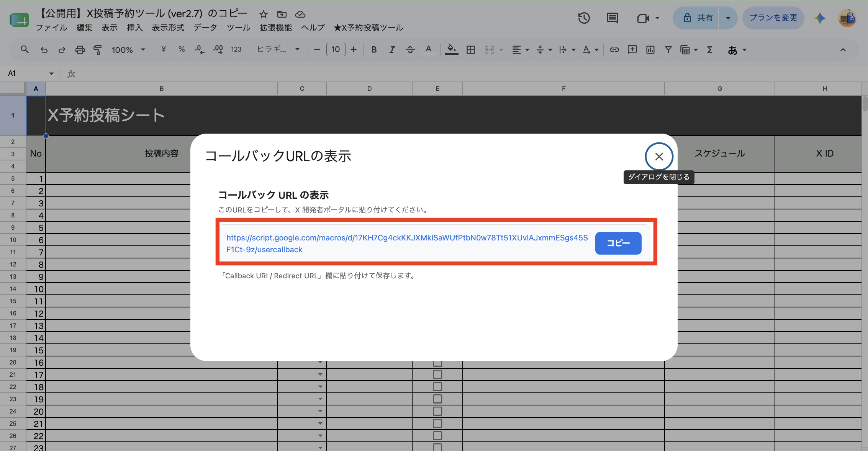Tick the checkbox in row 22

click(437, 387)
